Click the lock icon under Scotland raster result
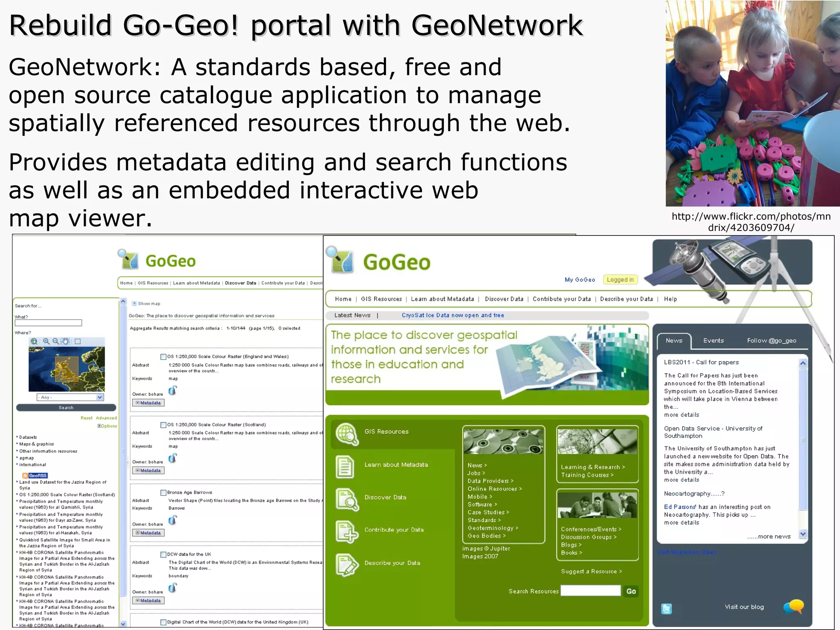Viewport: 840px width, 630px height. [173, 458]
